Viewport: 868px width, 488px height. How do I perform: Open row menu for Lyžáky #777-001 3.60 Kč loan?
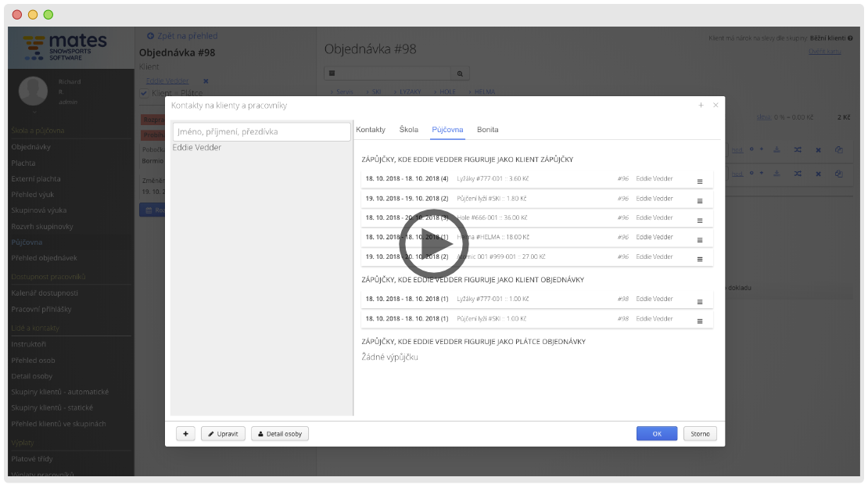(700, 181)
